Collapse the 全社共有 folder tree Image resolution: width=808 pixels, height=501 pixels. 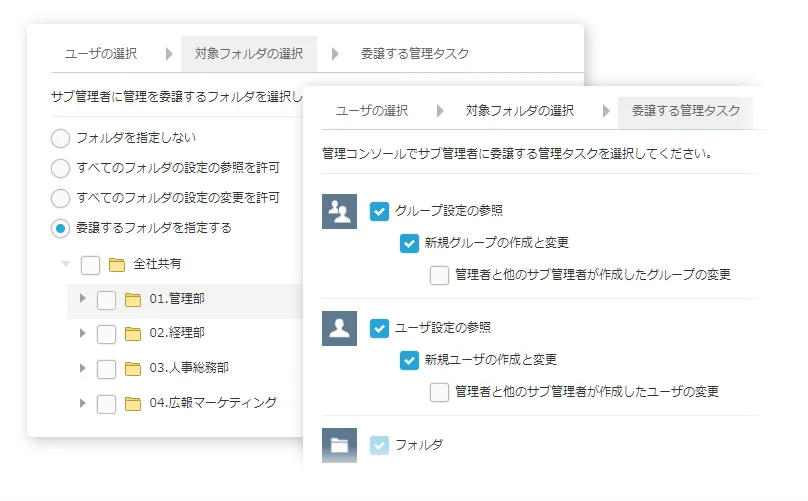tap(66, 265)
